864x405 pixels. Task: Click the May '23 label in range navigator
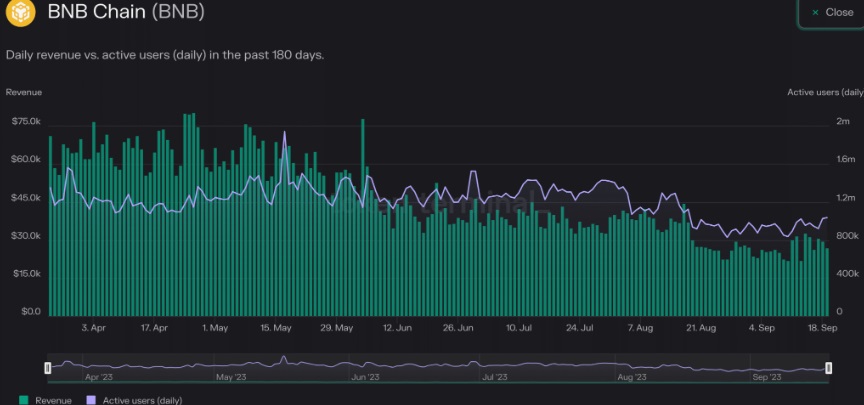pos(231,377)
